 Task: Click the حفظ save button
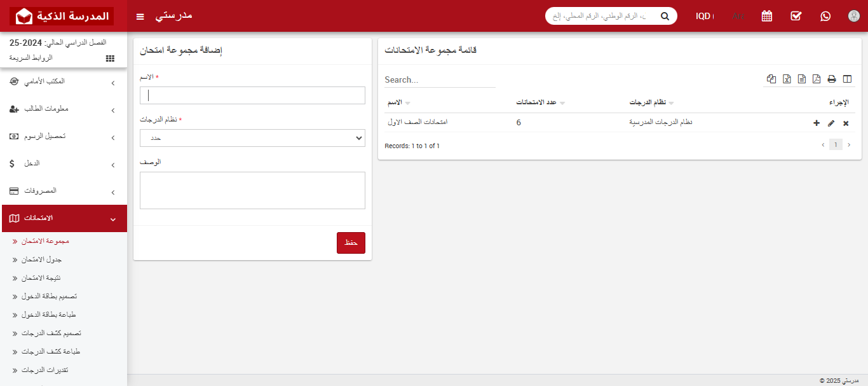click(351, 243)
